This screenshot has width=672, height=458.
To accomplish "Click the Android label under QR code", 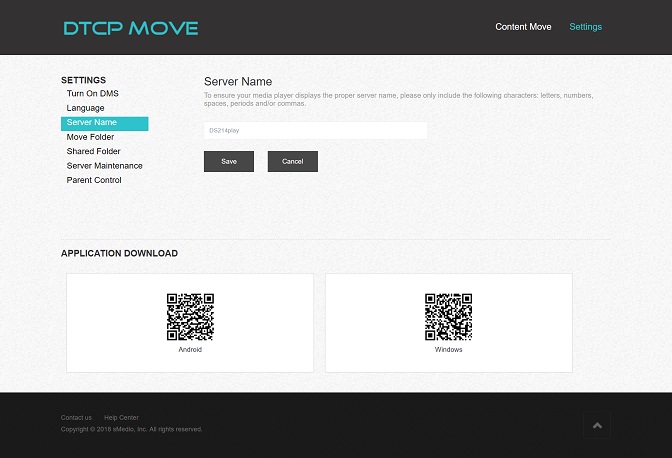I will tap(190, 350).
